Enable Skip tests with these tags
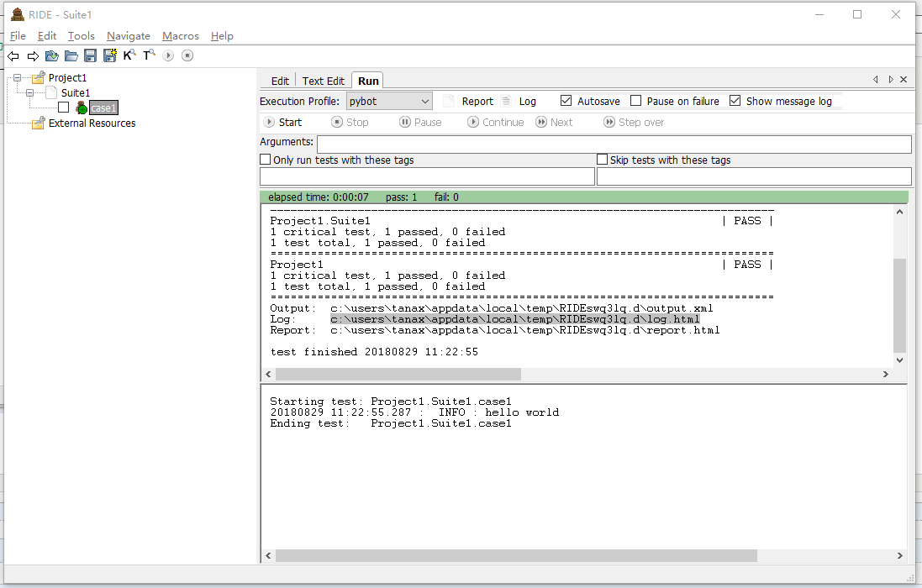 [602, 160]
